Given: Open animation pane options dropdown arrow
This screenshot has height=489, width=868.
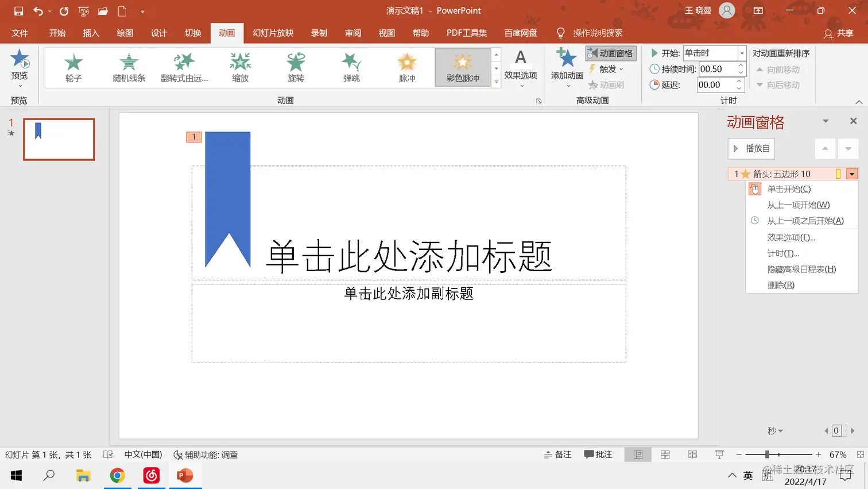Looking at the screenshot, I should click(x=826, y=121).
